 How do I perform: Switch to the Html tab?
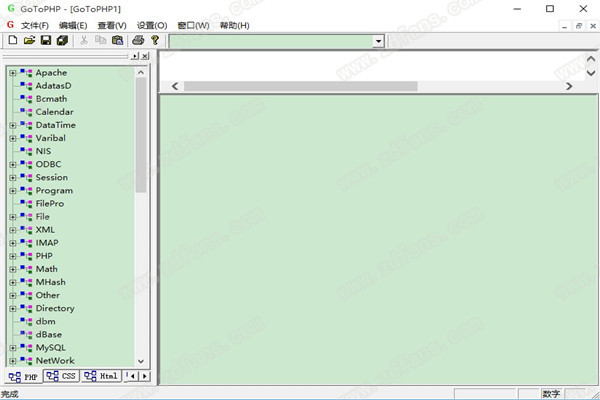point(101,376)
